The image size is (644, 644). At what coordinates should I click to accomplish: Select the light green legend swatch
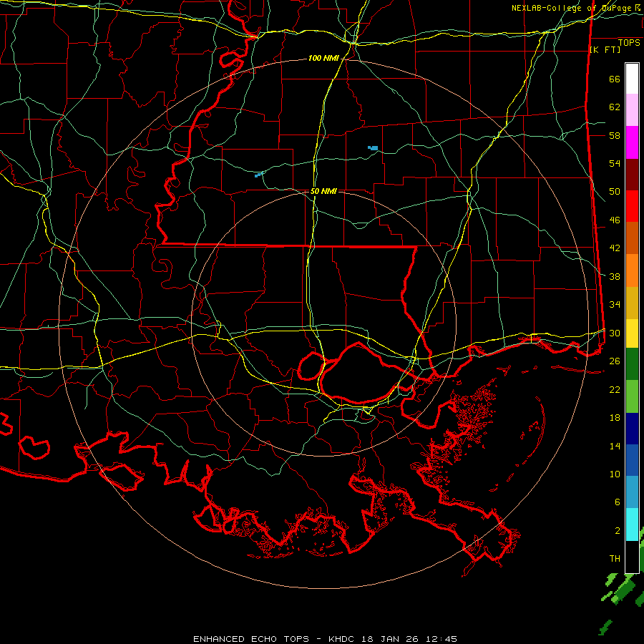(632, 396)
